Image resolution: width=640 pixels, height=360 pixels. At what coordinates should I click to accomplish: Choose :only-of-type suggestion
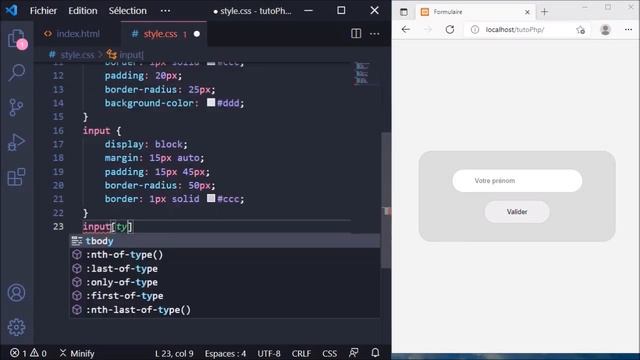pos(224,282)
